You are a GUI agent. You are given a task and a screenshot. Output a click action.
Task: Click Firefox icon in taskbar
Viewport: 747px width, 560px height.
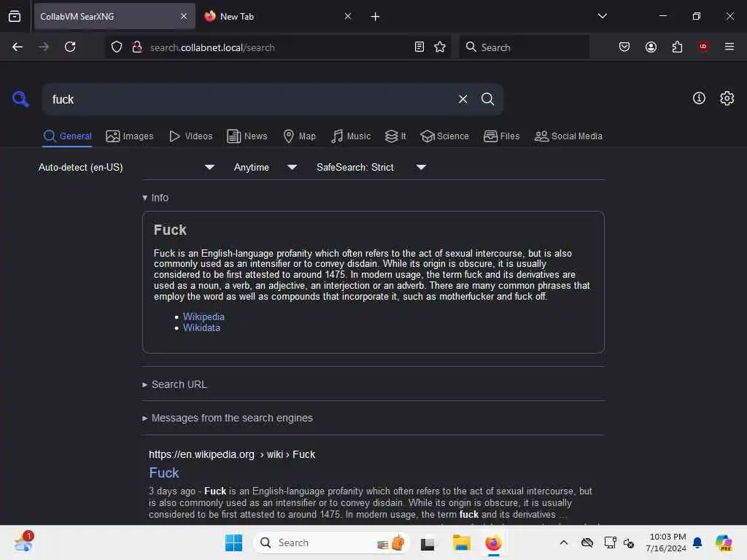pos(493,542)
